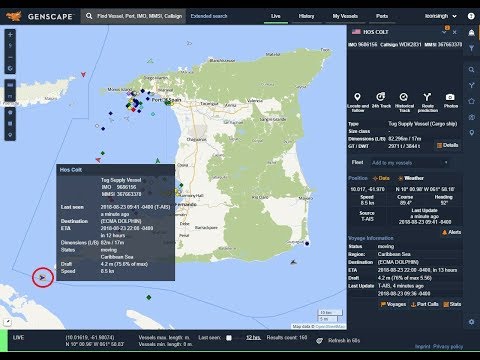
Task: Click the 12 hrs last-seen value
Action: pyautogui.click(x=253, y=338)
